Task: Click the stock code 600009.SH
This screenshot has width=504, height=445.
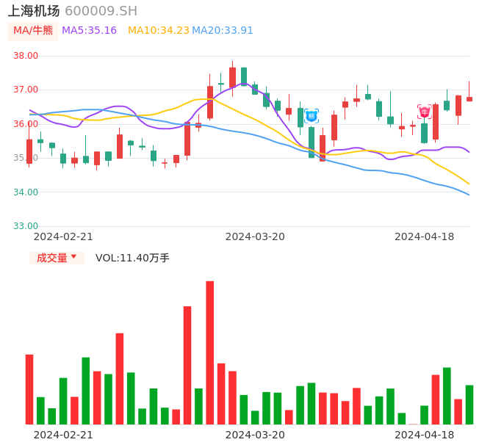Action: pyautogui.click(x=101, y=11)
